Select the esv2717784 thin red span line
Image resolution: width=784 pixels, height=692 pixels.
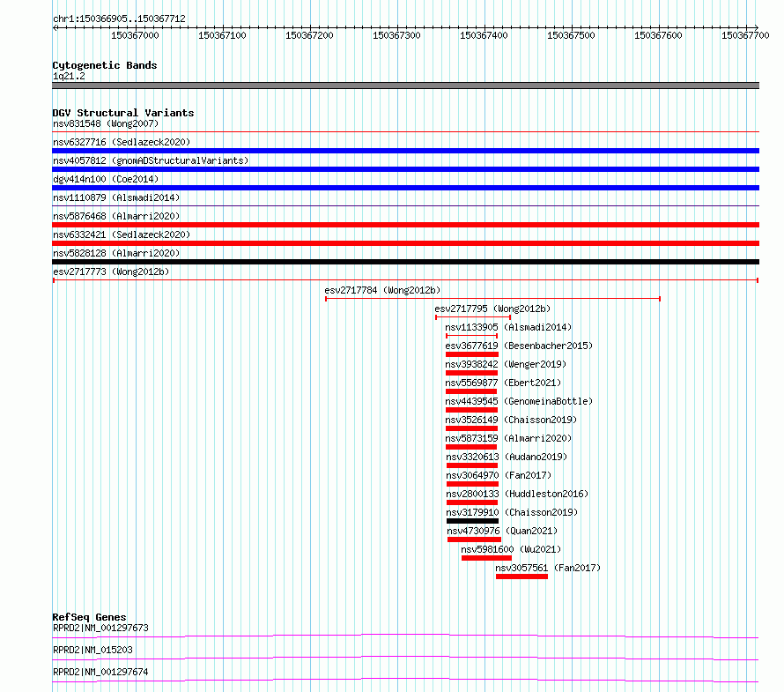point(493,299)
